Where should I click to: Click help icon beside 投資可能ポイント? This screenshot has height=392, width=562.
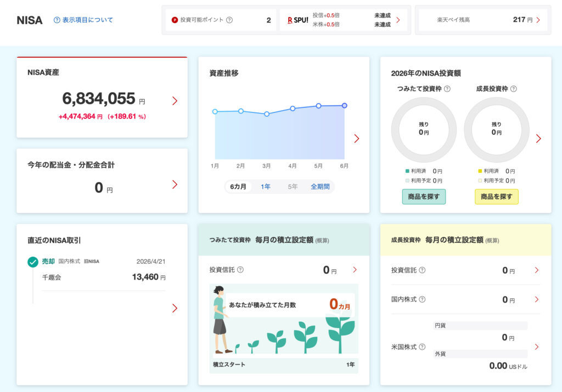pyautogui.click(x=229, y=20)
